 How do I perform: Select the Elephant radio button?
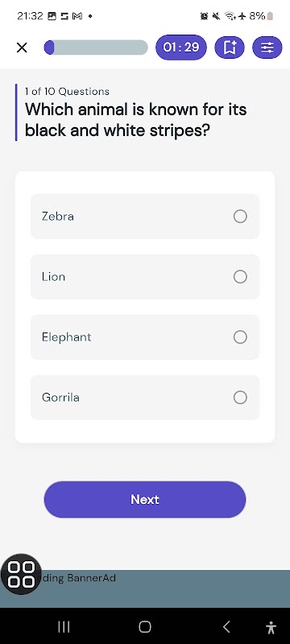(x=240, y=337)
